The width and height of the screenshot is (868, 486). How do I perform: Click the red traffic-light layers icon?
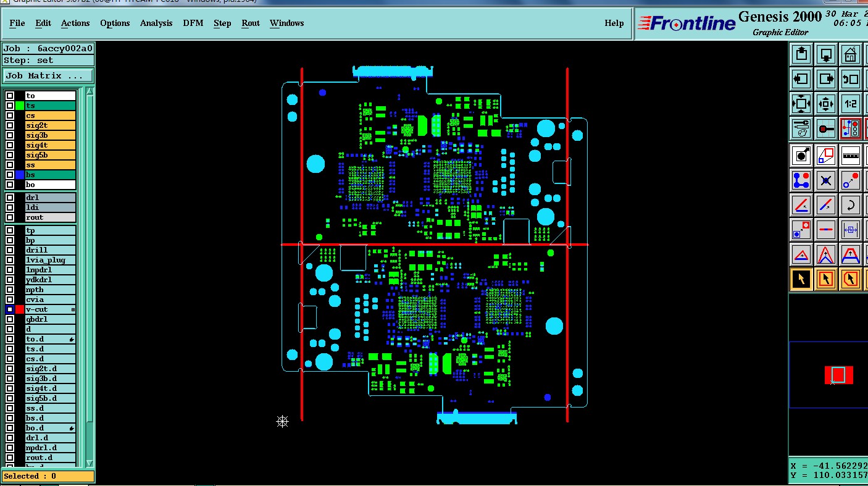851,128
